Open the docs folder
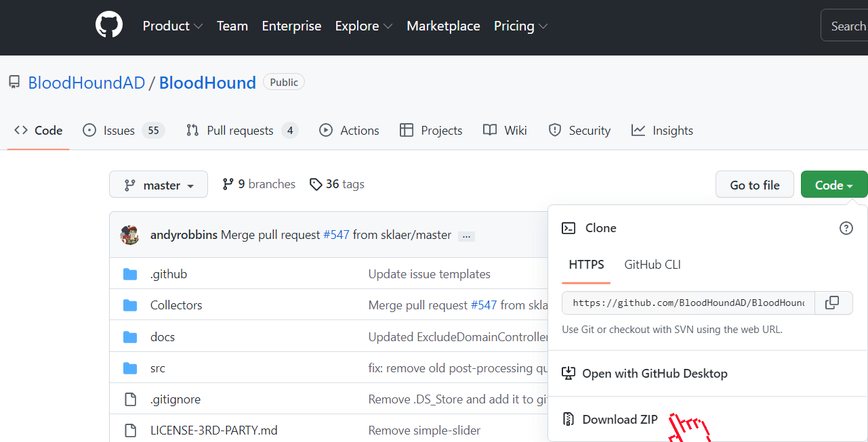Image resolution: width=868 pixels, height=442 pixels. coord(163,337)
